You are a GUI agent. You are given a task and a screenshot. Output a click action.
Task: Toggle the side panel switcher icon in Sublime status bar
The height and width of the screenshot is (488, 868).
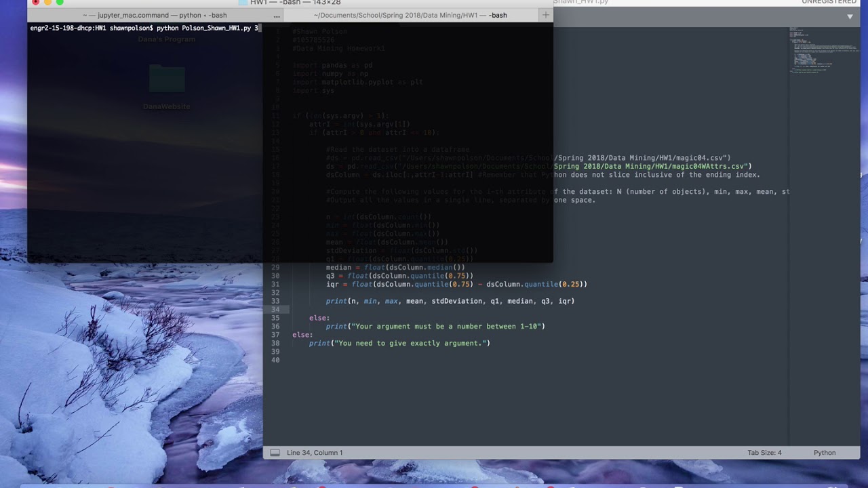pos(275,453)
